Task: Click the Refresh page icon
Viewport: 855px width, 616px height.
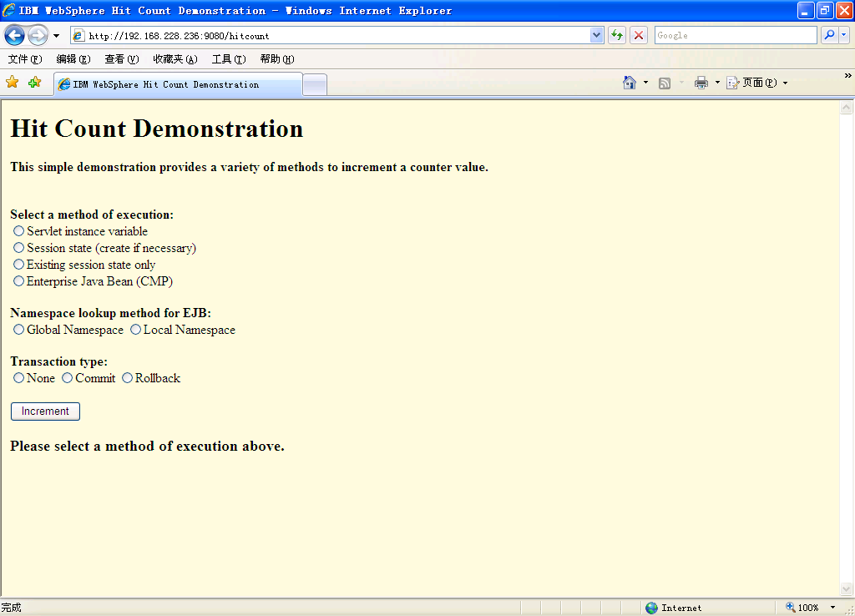Action: pyautogui.click(x=617, y=35)
